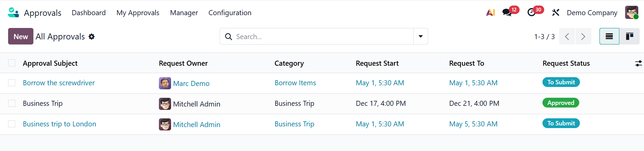Switch to List view

point(609,36)
